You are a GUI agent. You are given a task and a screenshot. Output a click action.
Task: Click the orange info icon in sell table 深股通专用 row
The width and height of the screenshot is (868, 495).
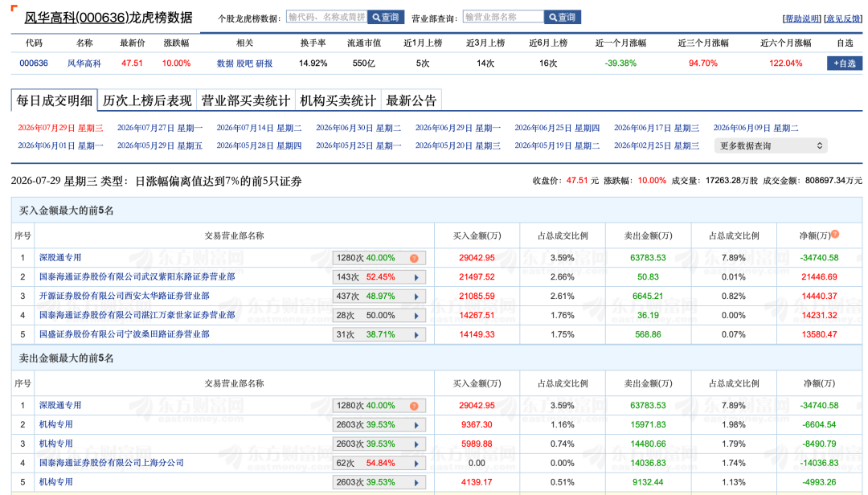coord(414,407)
